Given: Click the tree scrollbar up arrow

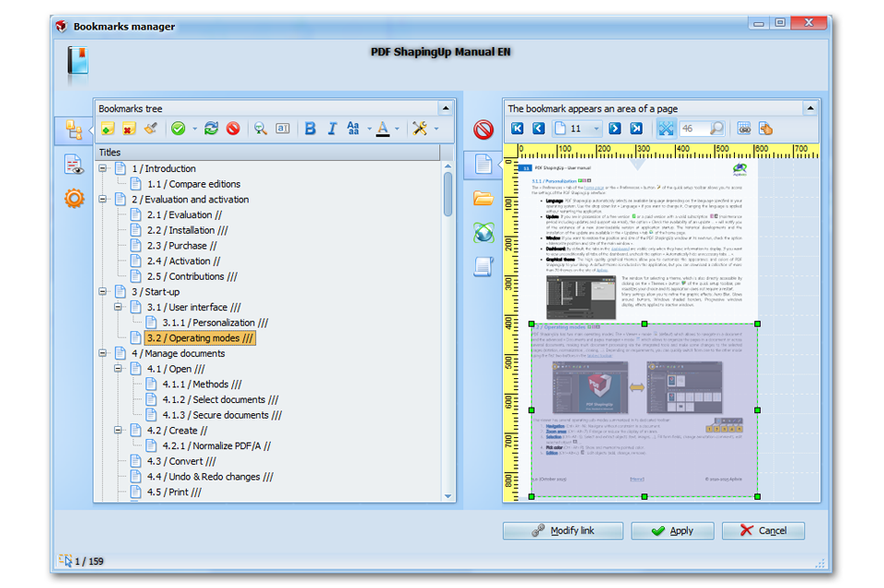Looking at the screenshot, I should click(448, 167).
